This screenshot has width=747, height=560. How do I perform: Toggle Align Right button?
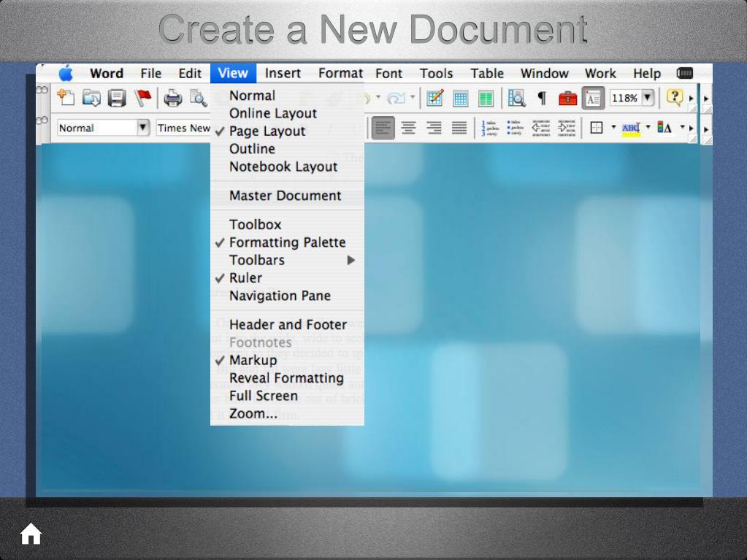[x=434, y=128]
